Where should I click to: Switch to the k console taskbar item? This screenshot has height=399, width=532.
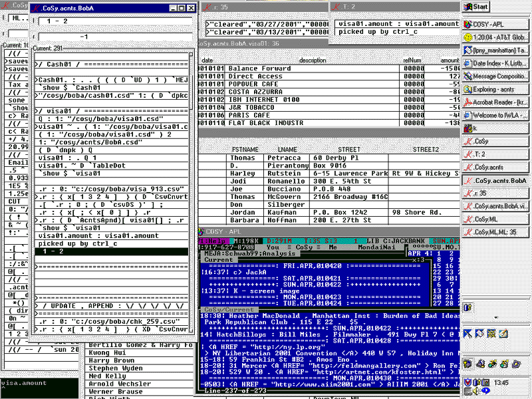495,128
